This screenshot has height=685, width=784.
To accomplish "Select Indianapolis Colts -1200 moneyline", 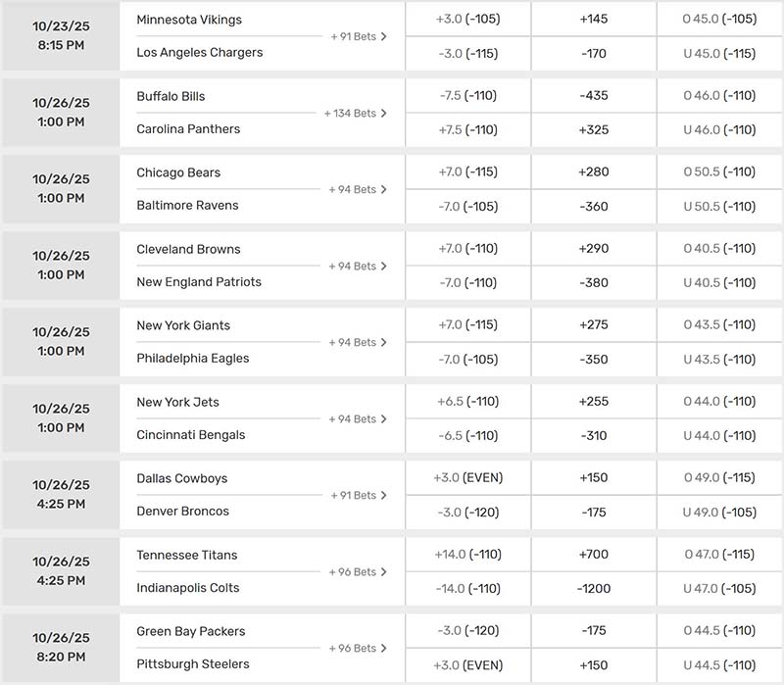I will coord(594,588).
